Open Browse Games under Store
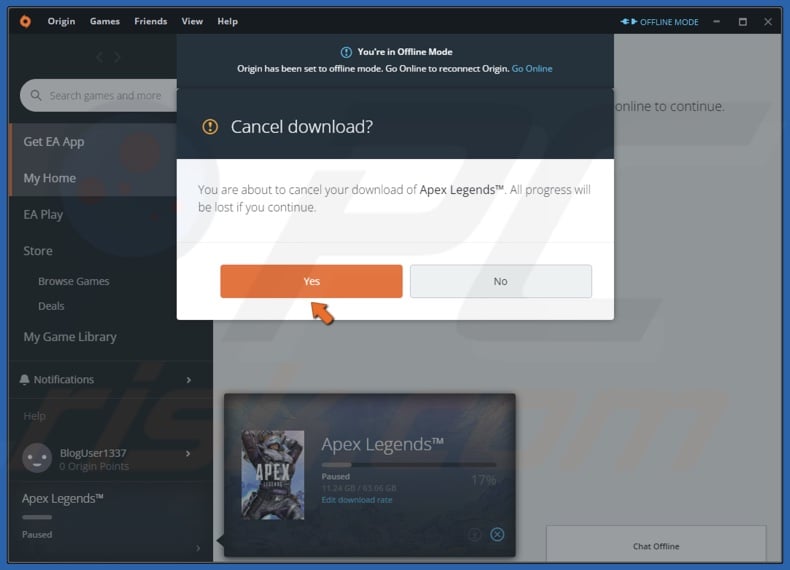The width and height of the screenshot is (790, 570). (x=74, y=281)
